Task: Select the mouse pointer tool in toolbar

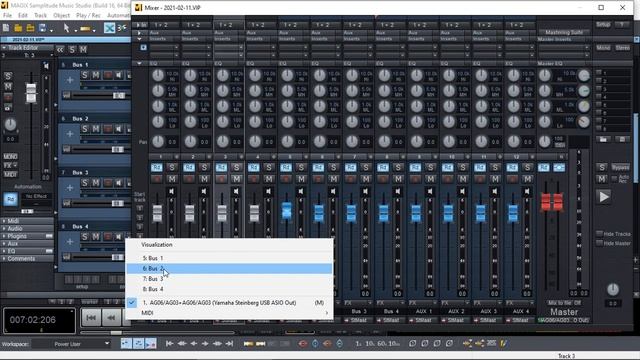Action: [x=66, y=28]
